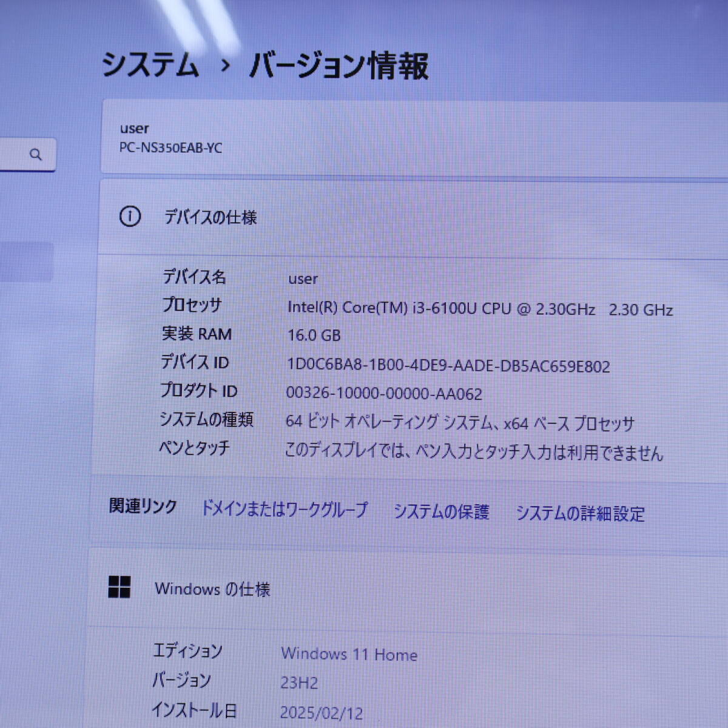This screenshot has width=728, height=728.
Task: Open システムの詳細設定 link
Action: [580, 513]
